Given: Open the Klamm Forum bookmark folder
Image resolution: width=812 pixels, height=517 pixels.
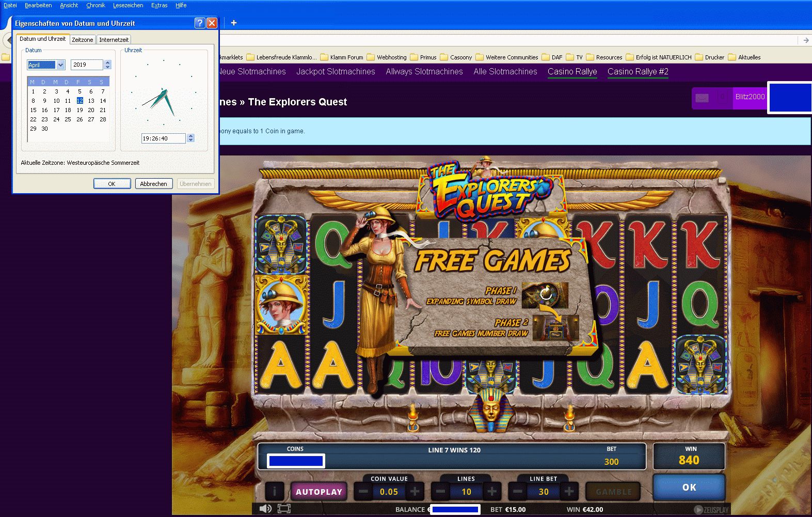Looking at the screenshot, I should pyautogui.click(x=342, y=57).
